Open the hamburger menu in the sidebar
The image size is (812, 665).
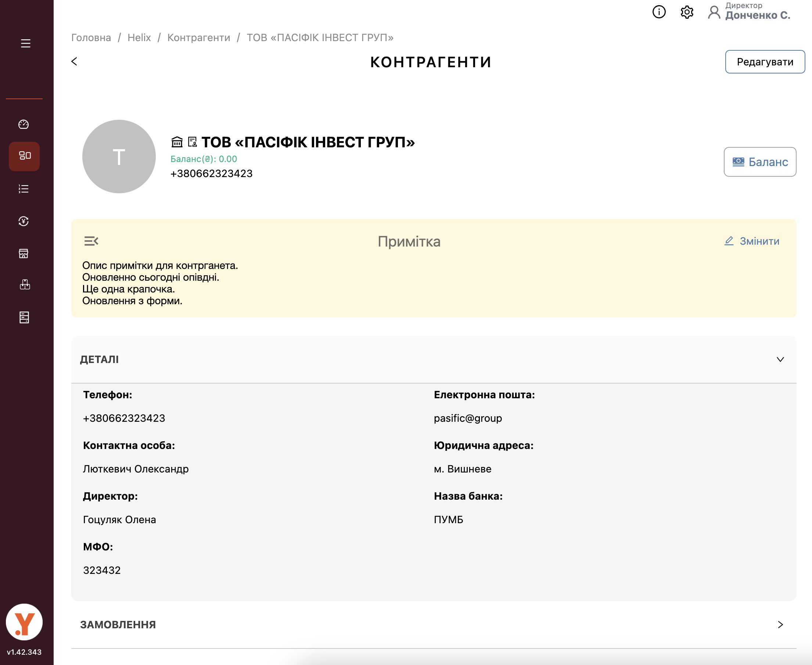click(x=25, y=43)
